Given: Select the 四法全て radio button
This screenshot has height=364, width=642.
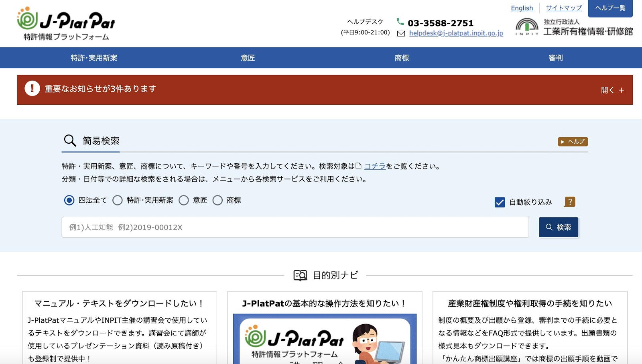Looking at the screenshot, I should 69,200.
